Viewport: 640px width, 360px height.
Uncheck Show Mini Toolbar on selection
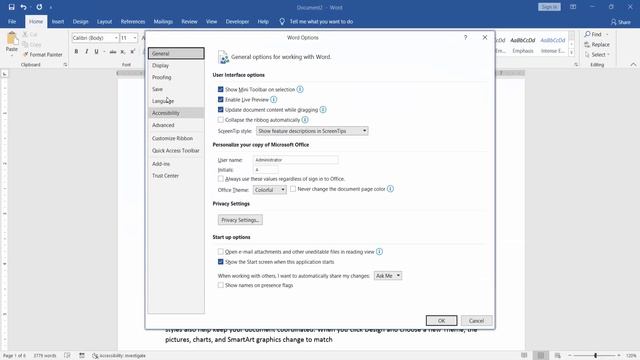[x=220, y=89]
